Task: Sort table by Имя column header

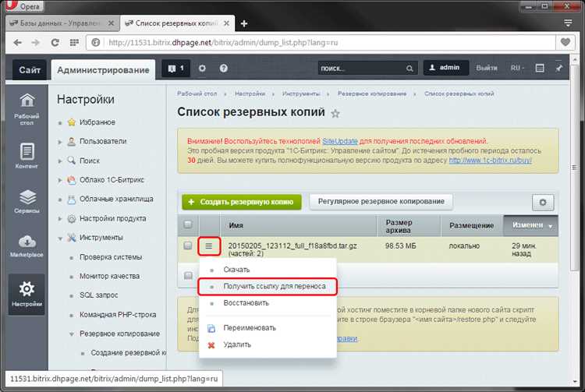Action: pyautogui.click(x=236, y=225)
